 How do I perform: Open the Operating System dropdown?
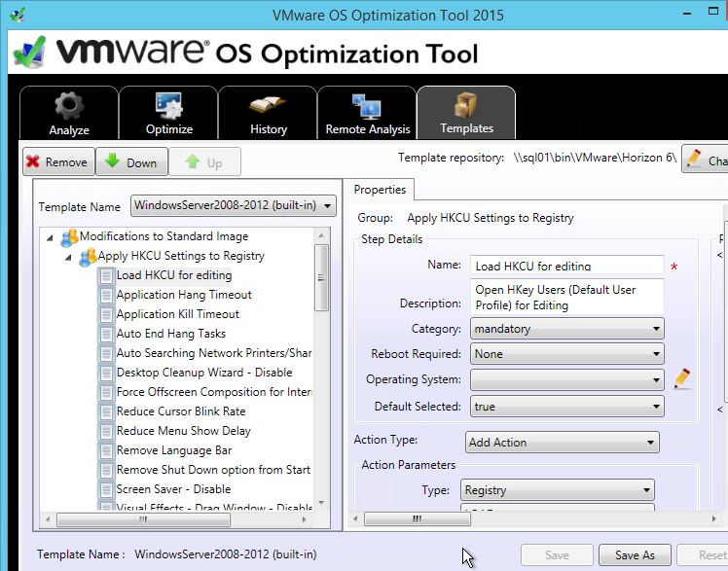(x=566, y=380)
